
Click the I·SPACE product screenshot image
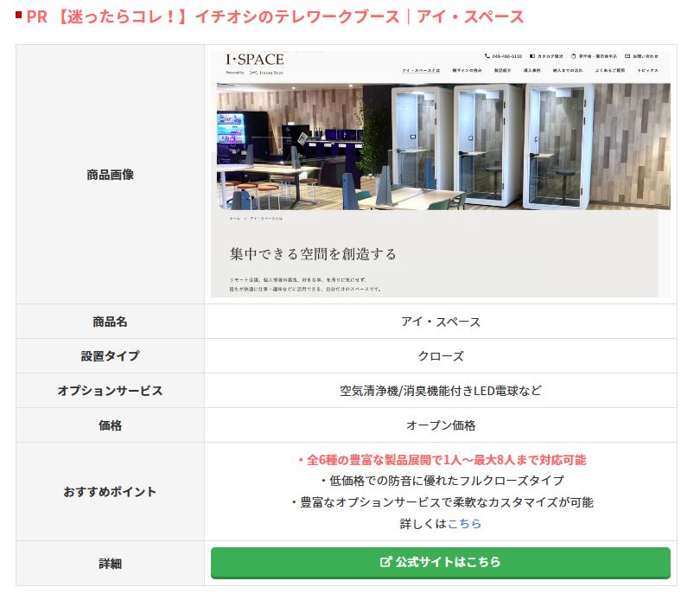[x=440, y=174]
